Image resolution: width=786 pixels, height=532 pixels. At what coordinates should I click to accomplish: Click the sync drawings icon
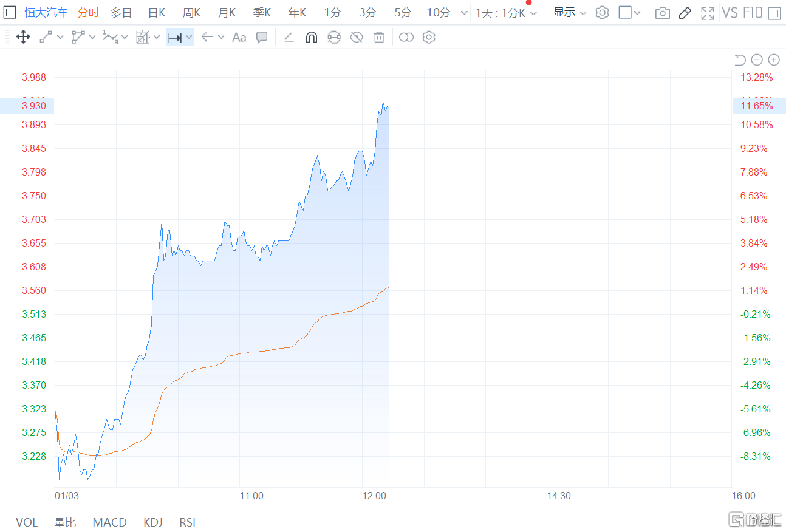(x=333, y=38)
